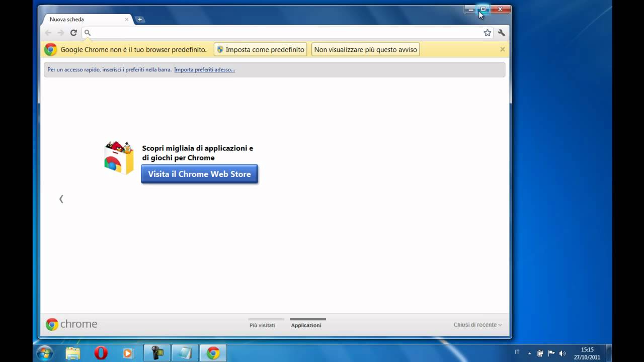Switch to the Applicazioni section

[x=306, y=325]
